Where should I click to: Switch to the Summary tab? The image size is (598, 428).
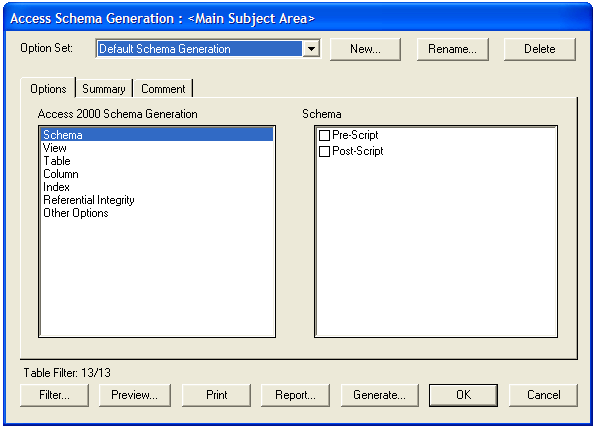click(104, 89)
